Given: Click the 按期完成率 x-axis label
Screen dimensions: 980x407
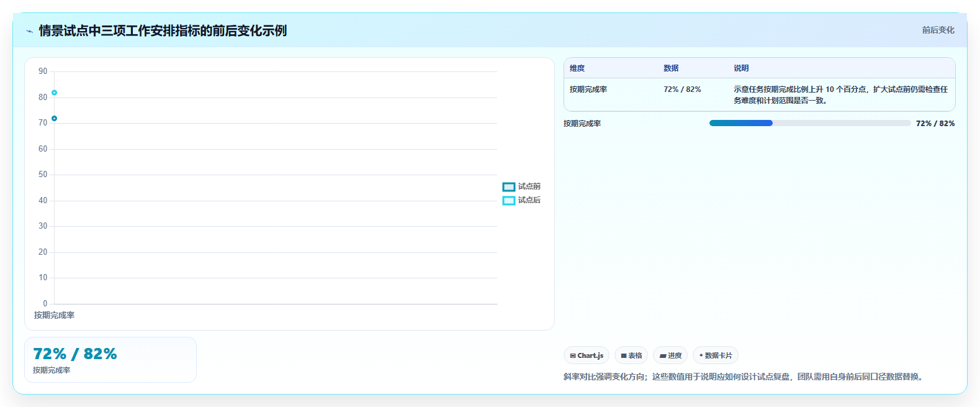Looking at the screenshot, I should [x=54, y=315].
